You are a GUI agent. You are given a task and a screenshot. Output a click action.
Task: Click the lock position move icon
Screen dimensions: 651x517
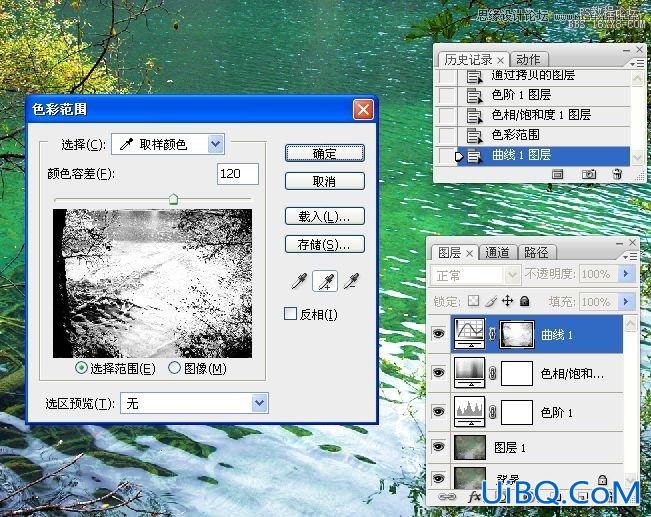(507, 301)
